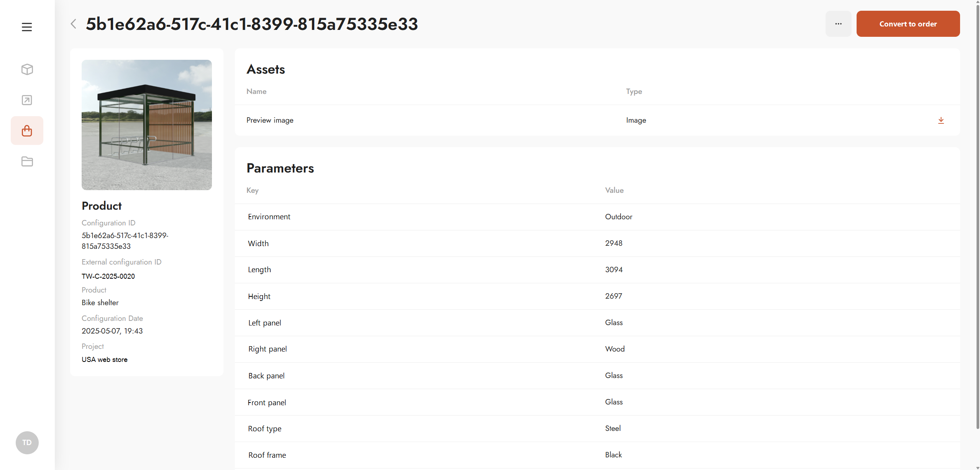This screenshot has height=470, width=980.
Task: Click the Roof type parameter row
Action: pos(422,429)
